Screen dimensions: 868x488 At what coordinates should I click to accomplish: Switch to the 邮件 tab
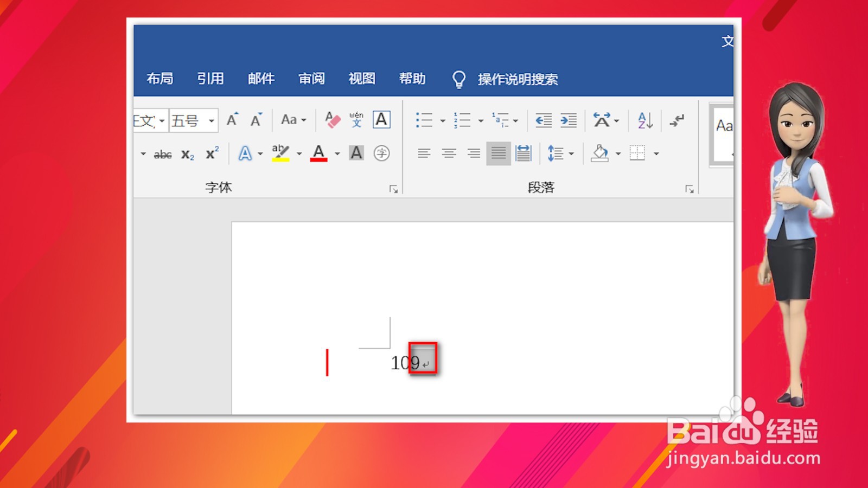tap(261, 79)
